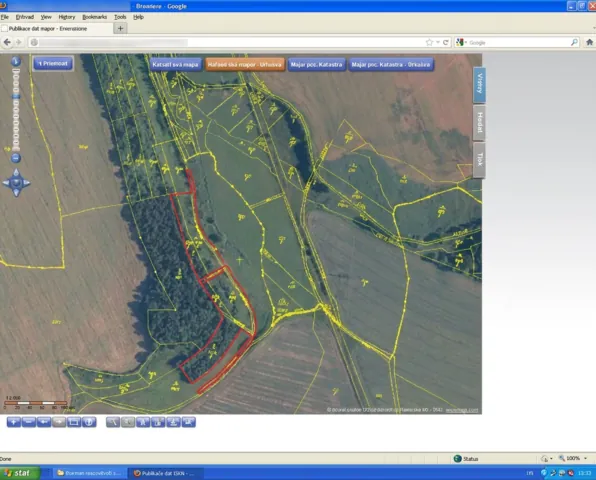
Task: Go to previous map extent with left-arrow button
Action: coord(44,422)
